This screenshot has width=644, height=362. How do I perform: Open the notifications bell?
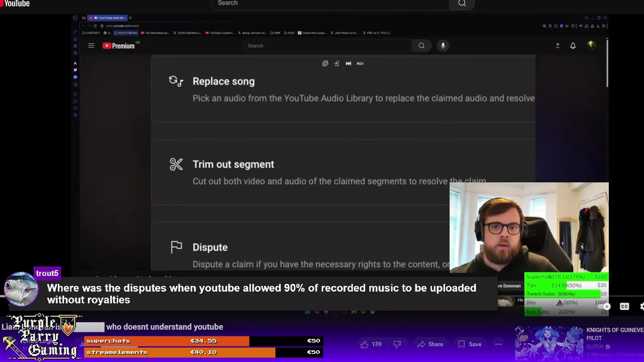573,46
